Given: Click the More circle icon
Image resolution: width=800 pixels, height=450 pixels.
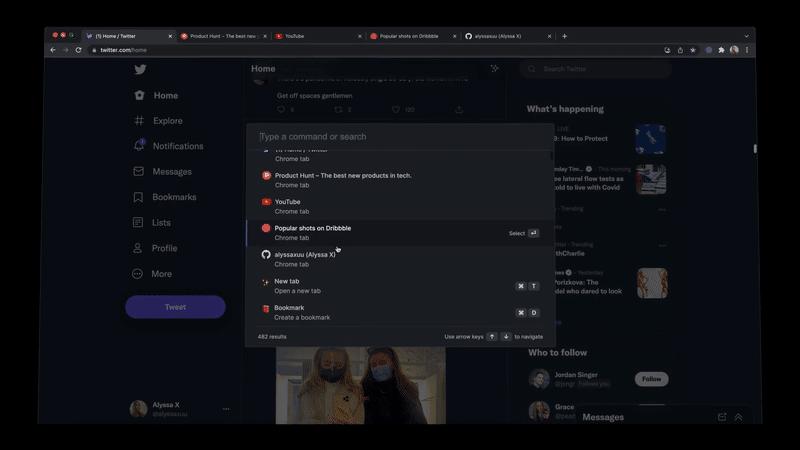Looking at the screenshot, I should coord(137,273).
